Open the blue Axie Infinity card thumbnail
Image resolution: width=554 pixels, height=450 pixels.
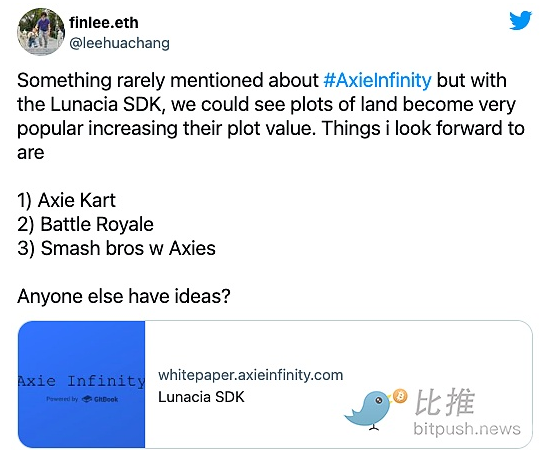coord(82,384)
